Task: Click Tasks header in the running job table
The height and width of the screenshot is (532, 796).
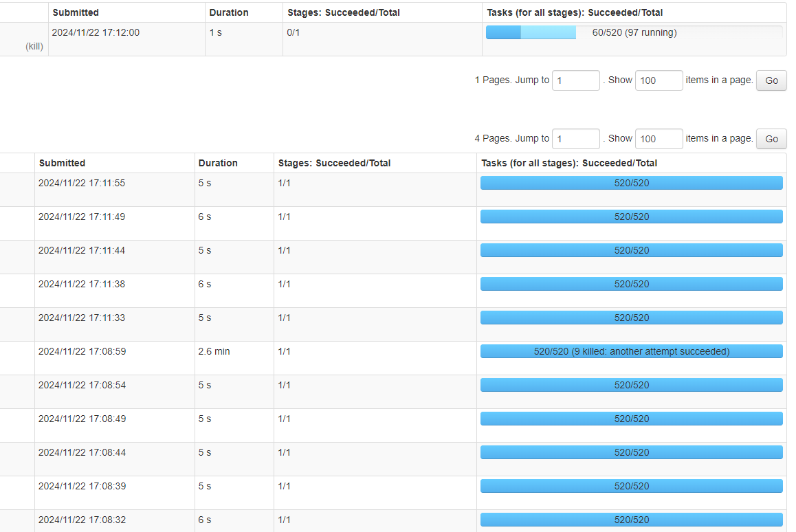Action: tap(575, 12)
